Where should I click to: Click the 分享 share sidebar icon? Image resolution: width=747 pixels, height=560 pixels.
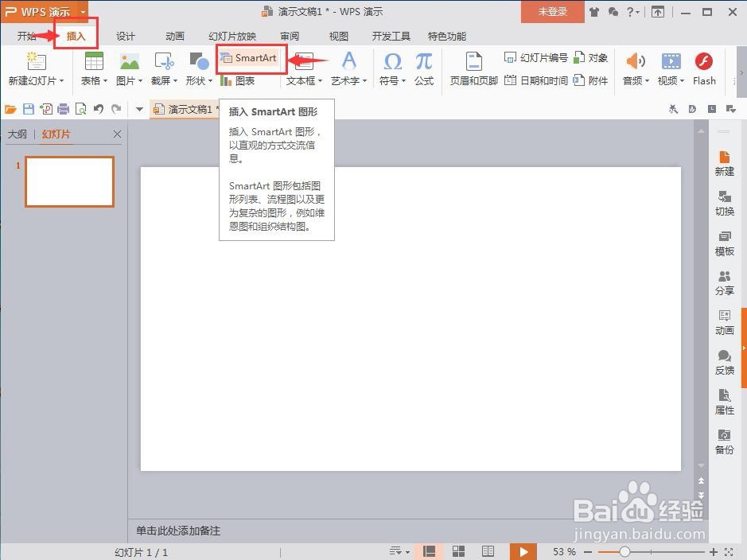coord(724,283)
